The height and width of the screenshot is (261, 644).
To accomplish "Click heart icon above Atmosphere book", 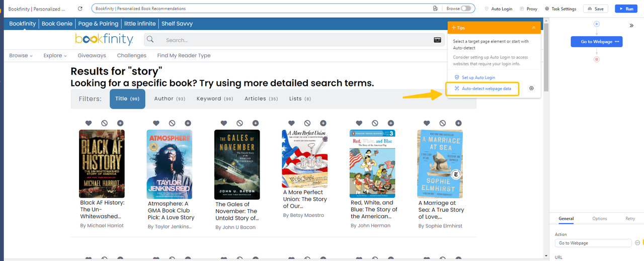I will tap(156, 123).
